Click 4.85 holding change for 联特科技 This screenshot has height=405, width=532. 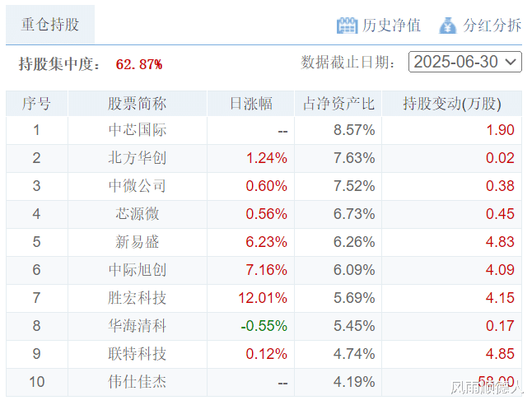[x=500, y=354]
